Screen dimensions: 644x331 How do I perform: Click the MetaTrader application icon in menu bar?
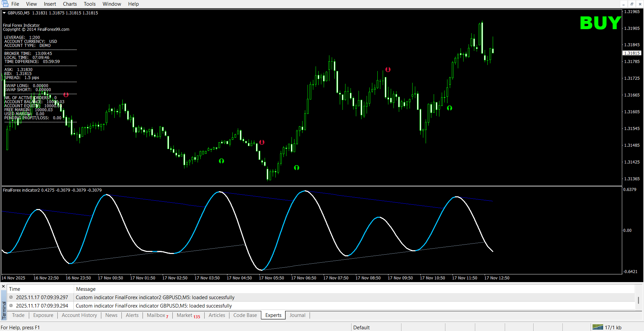(x=5, y=4)
